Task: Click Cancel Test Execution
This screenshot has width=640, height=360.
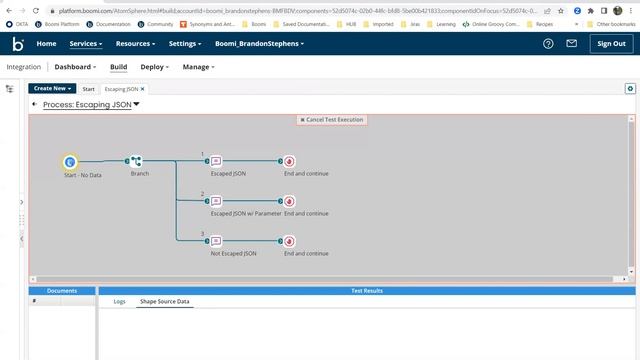Action: click(x=332, y=120)
